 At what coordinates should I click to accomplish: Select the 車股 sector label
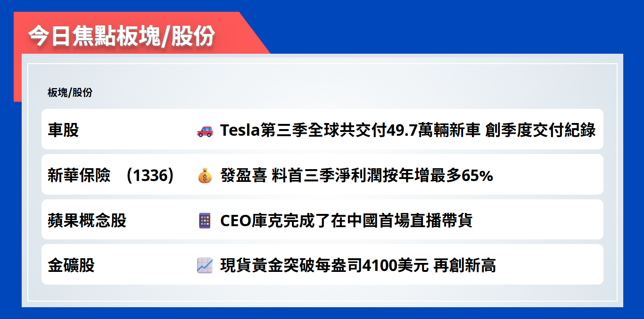(63, 130)
